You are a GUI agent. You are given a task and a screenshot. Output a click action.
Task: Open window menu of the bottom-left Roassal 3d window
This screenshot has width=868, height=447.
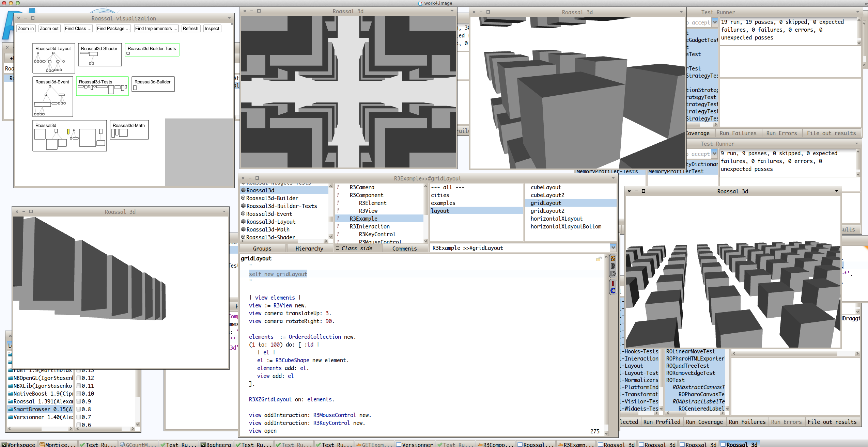tap(224, 211)
